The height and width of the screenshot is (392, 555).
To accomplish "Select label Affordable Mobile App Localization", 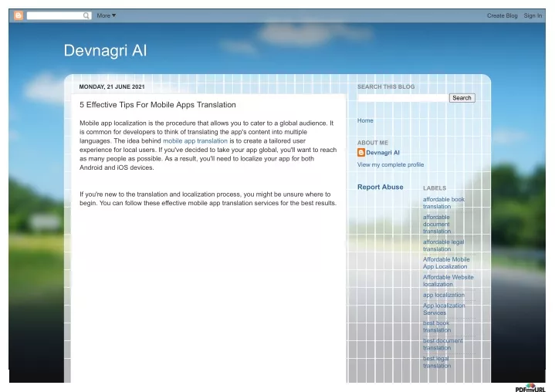I will (446, 263).
